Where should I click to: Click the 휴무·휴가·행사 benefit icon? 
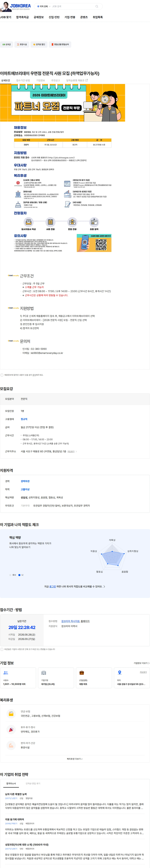[x=11, y=729]
